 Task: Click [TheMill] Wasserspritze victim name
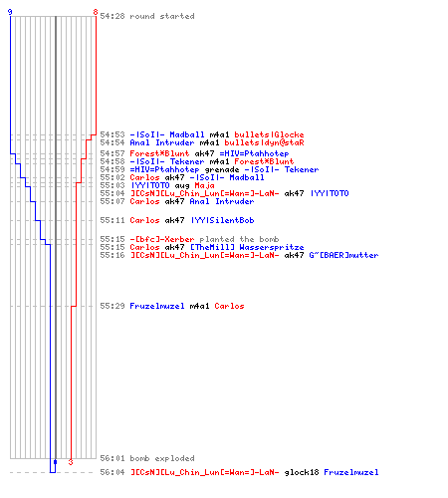pyautogui.click(x=247, y=247)
